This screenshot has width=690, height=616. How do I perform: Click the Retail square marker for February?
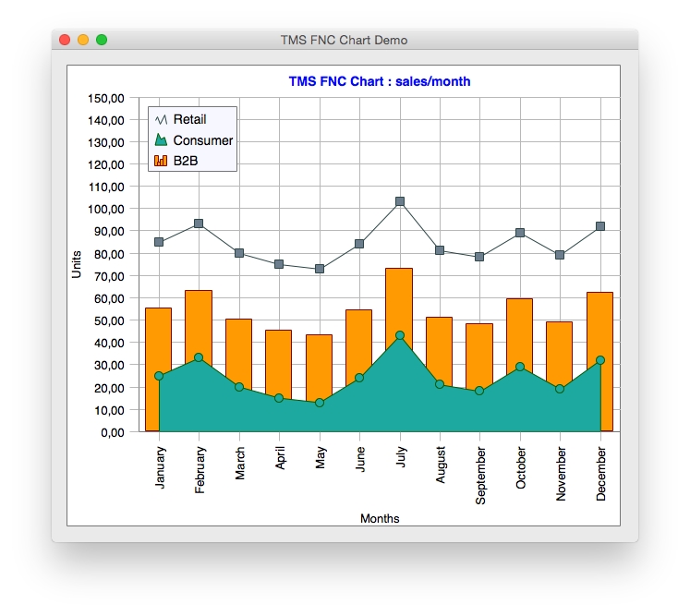199,223
